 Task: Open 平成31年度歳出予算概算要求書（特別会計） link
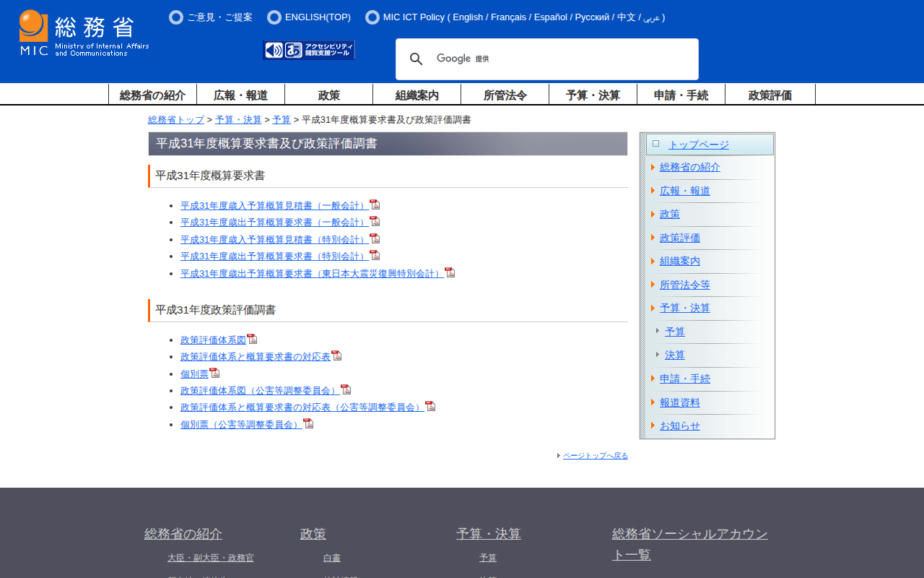pyautogui.click(x=274, y=256)
